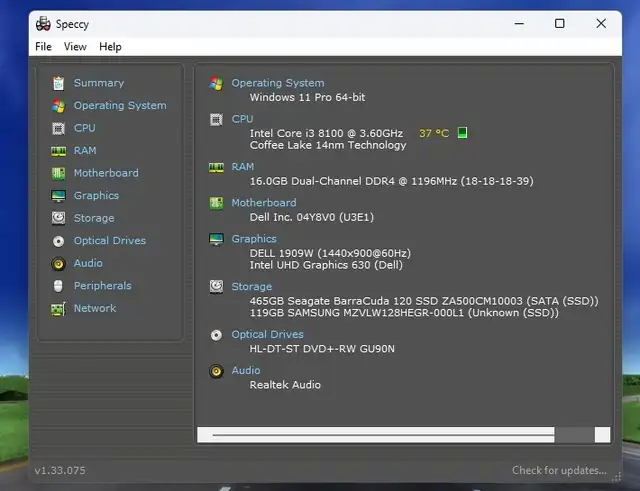Click the Intel UHD Graphics 630 text
The image size is (640, 491).
click(326, 265)
